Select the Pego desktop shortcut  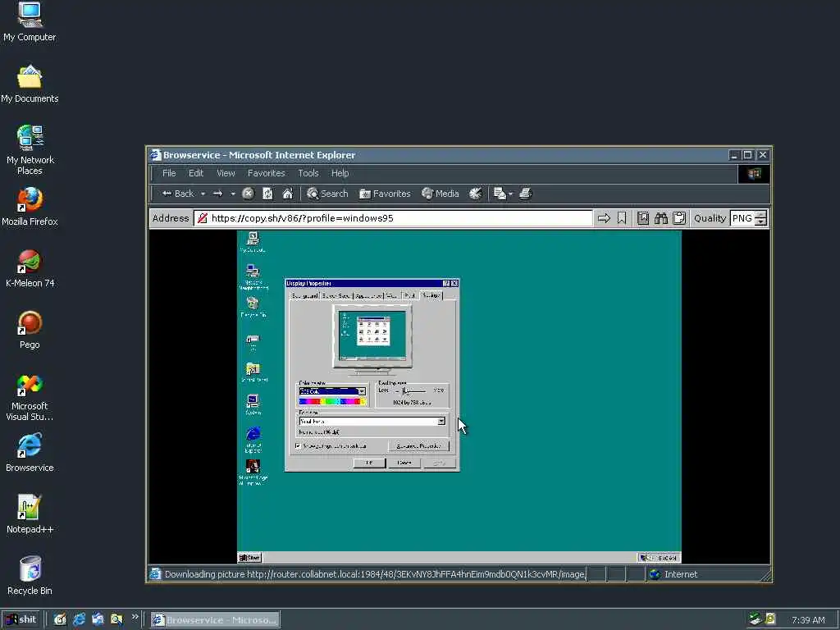click(30, 330)
